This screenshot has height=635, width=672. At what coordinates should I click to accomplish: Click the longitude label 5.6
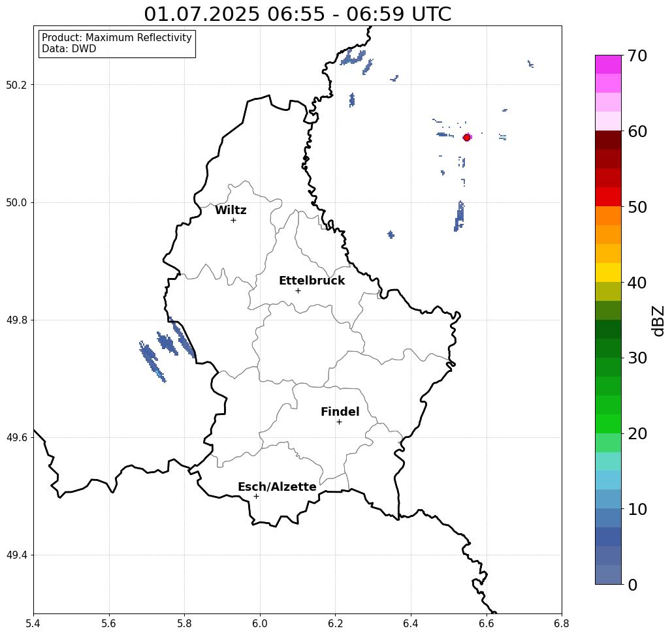click(109, 623)
